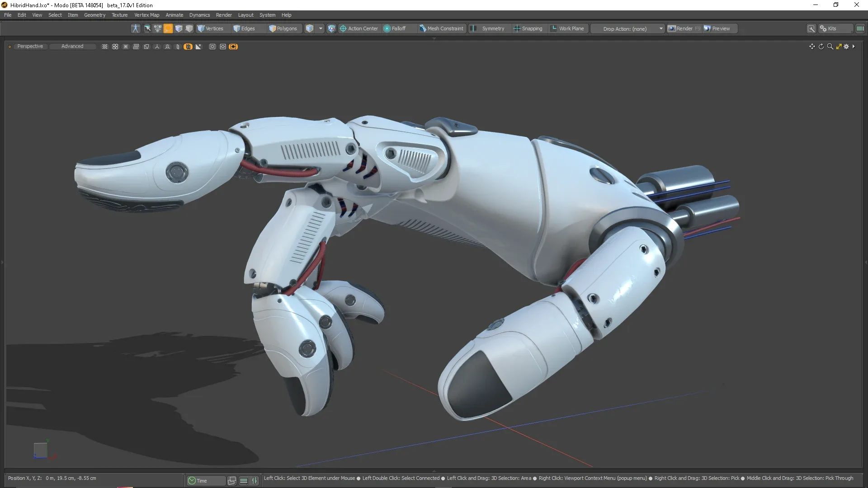Click the viewport maximize arrows icon

(x=839, y=47)
